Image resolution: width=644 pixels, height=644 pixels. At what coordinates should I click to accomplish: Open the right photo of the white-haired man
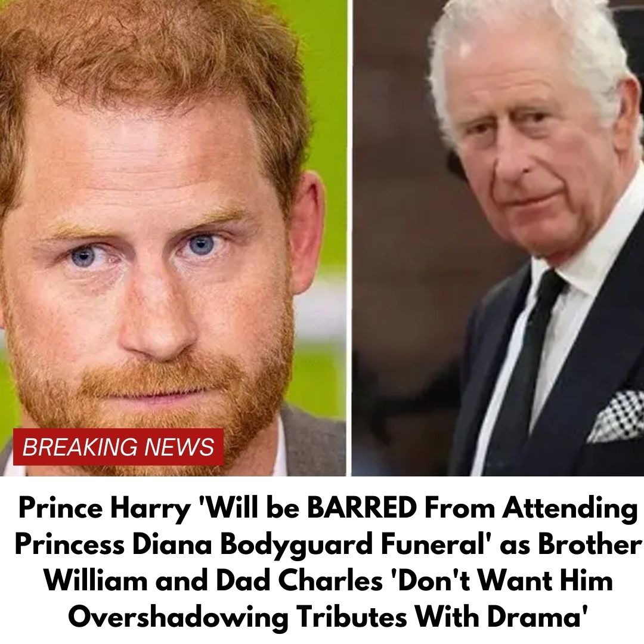[x=498, y=238]
